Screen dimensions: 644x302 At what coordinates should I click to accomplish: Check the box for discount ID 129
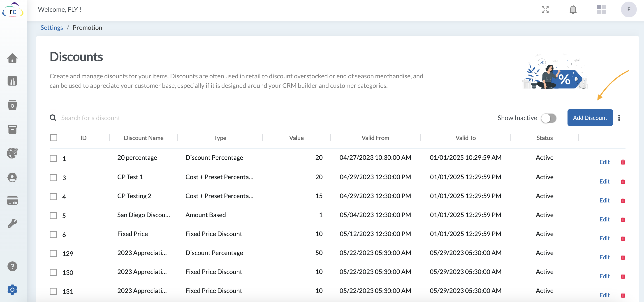53,253
